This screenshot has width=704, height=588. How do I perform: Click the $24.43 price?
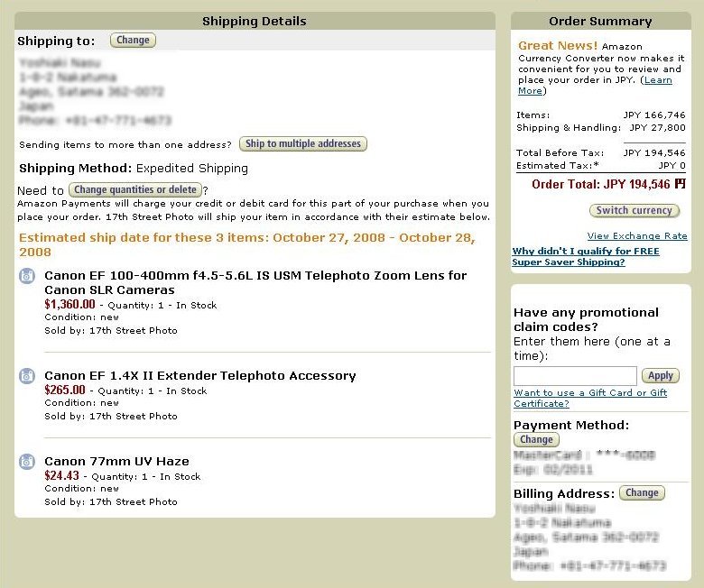61,475
